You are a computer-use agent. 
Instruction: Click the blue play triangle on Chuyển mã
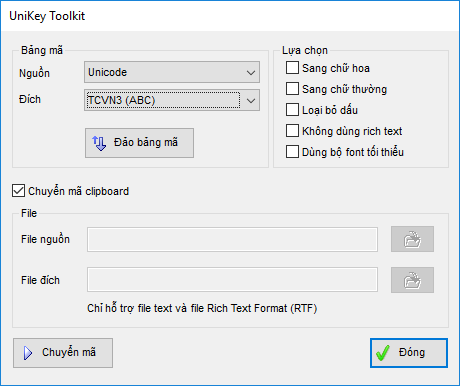(28, 353)
